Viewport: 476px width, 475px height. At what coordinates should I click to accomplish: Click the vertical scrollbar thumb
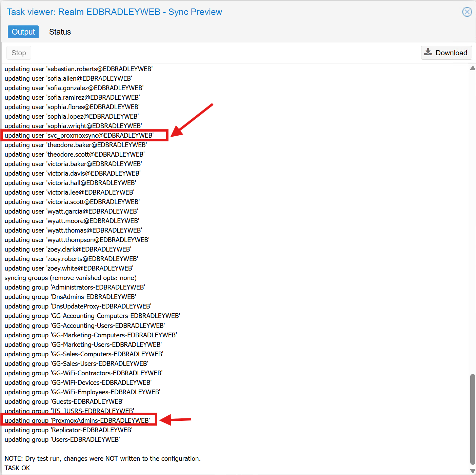473,419
